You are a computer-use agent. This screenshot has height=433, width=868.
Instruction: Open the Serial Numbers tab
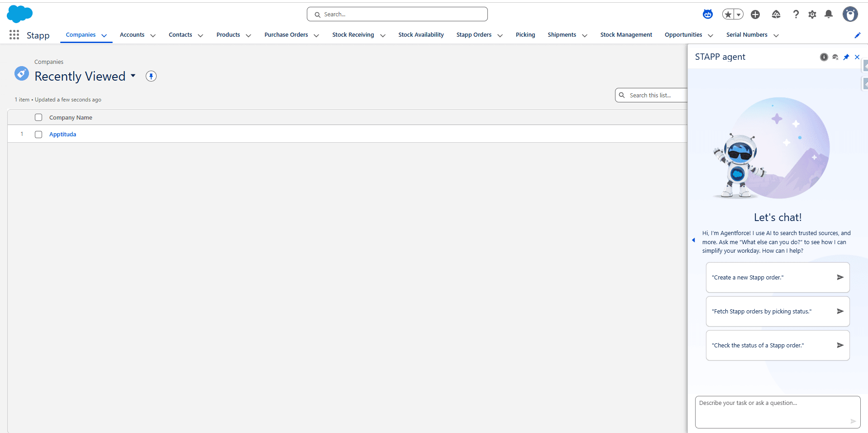(747, 35)
